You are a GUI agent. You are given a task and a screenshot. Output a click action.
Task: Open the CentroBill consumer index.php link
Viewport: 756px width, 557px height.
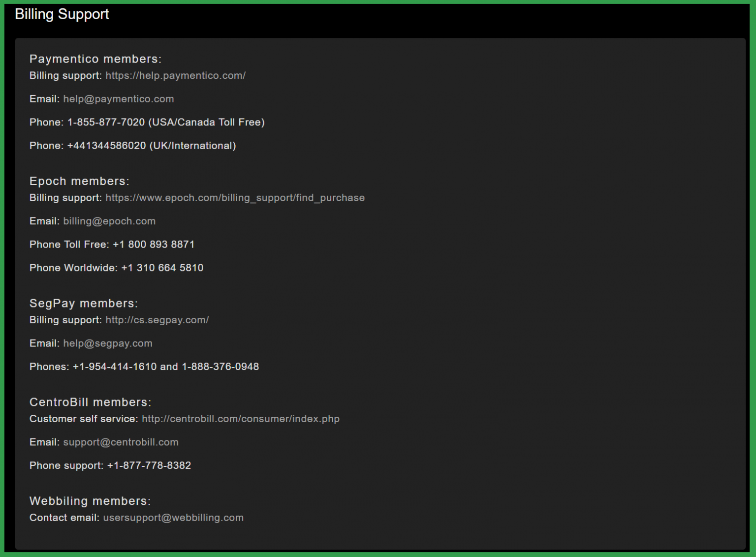pos(241,419)
